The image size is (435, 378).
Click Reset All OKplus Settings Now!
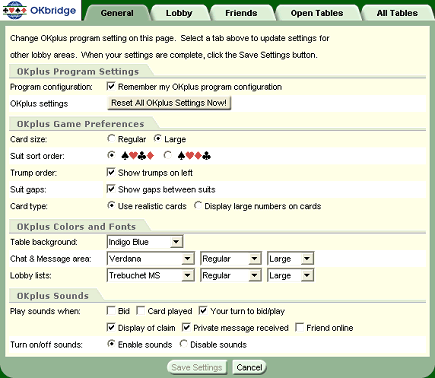tap(169, 103)
